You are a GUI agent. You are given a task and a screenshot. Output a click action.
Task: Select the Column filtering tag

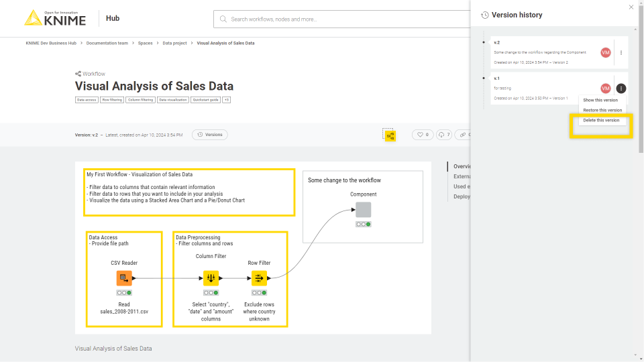click(x=140, y=100)
